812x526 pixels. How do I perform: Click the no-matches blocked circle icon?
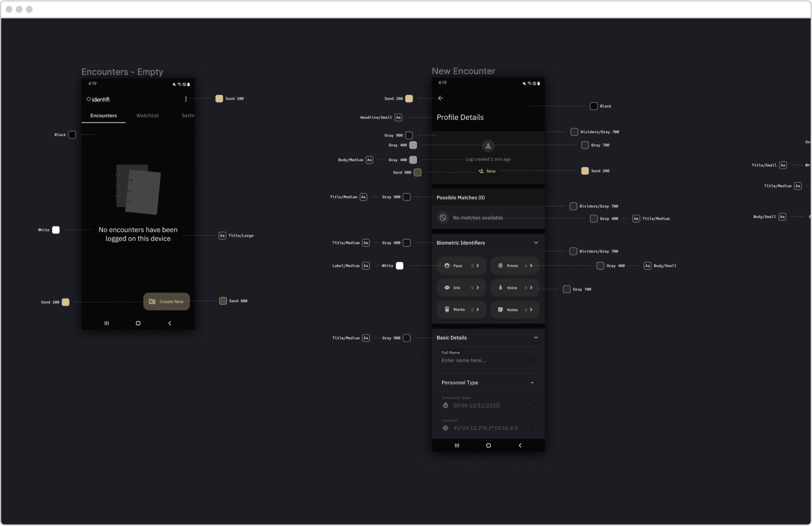tap(443, 218)
